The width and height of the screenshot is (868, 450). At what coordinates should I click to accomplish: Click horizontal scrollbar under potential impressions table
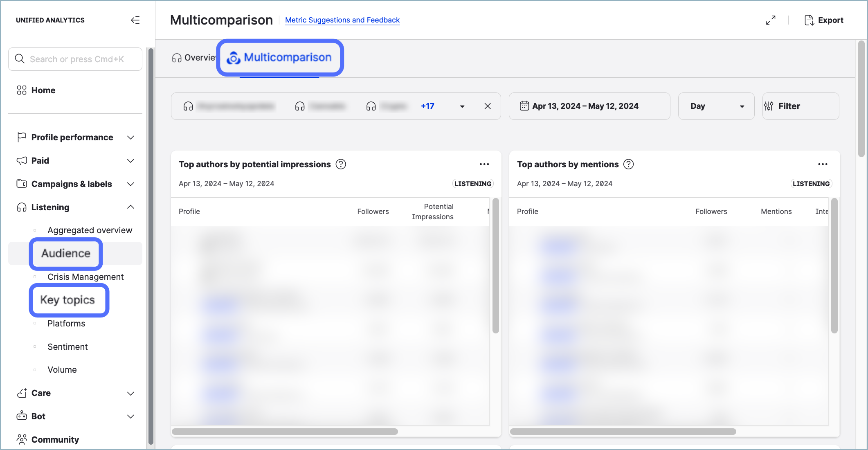(285, 432)
